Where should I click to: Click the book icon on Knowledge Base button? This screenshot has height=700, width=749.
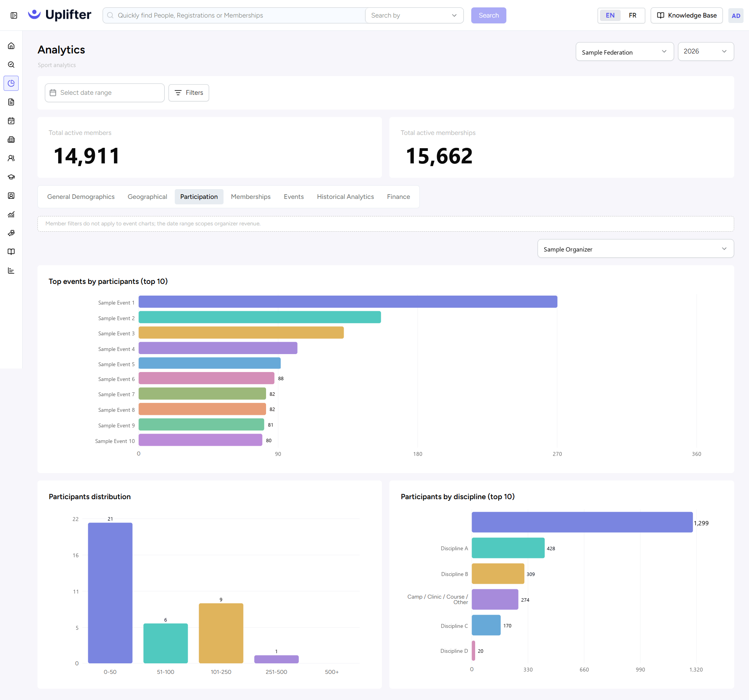click(x=660, y=16)
